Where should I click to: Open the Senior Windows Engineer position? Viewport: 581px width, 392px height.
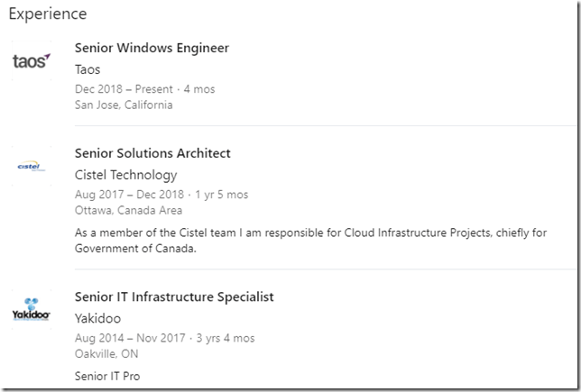(x=152, y=48)
